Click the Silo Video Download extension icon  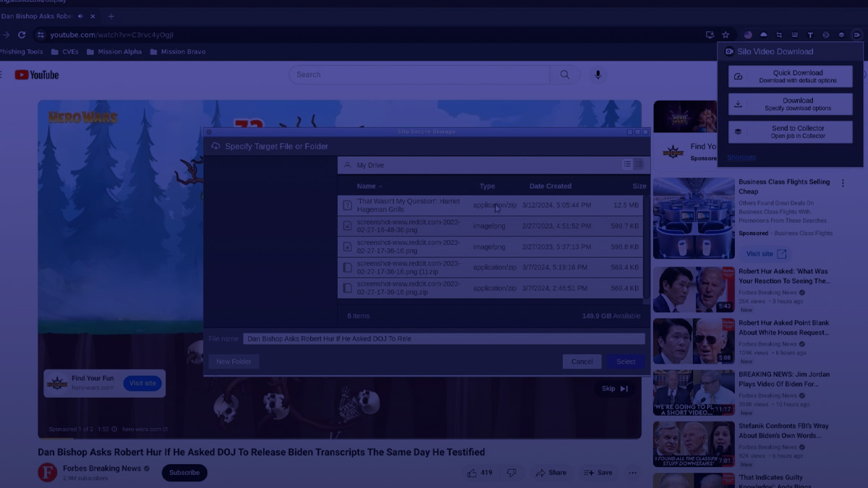pyautogui.click(x=856, y=35)
